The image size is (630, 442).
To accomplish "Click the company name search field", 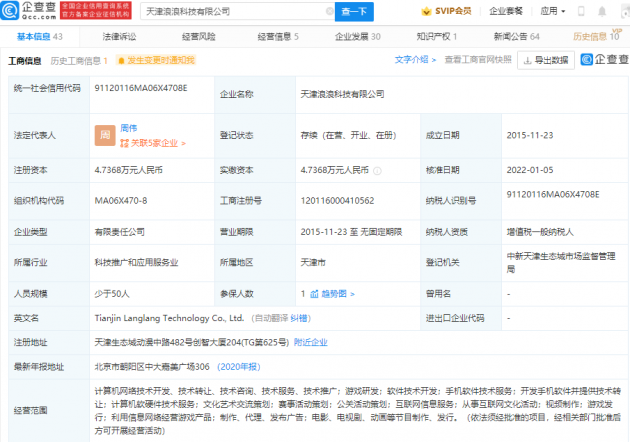I will click(230, 12).
